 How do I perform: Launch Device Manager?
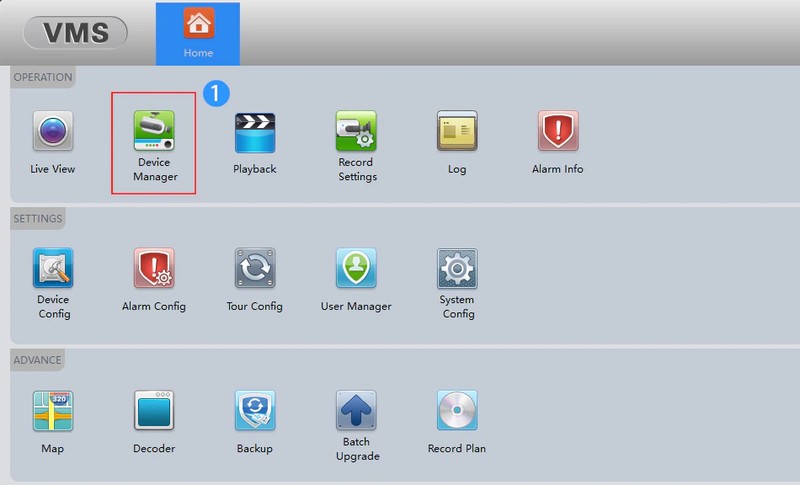point(154,130)
